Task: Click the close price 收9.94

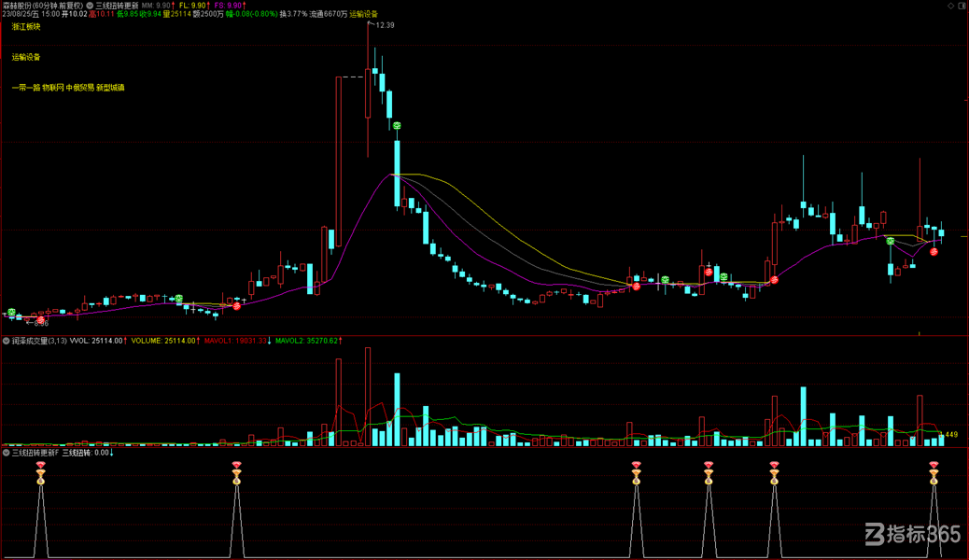Action: (150, 14)
